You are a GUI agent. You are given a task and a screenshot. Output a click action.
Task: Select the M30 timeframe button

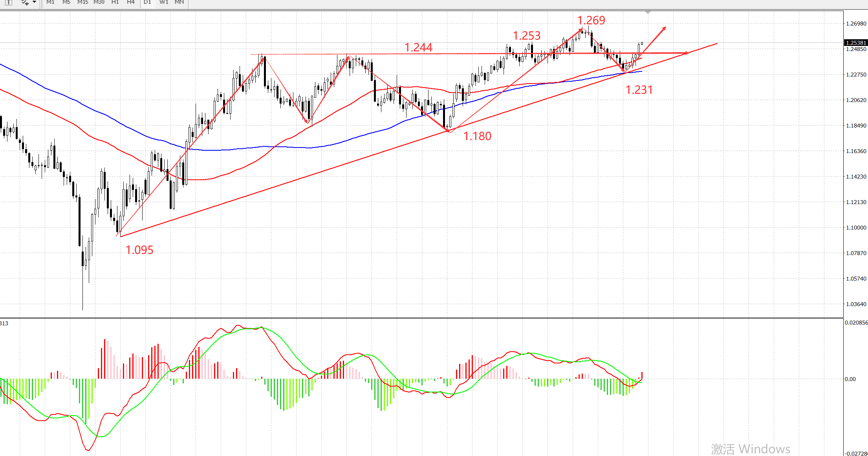tap(99, 2)
